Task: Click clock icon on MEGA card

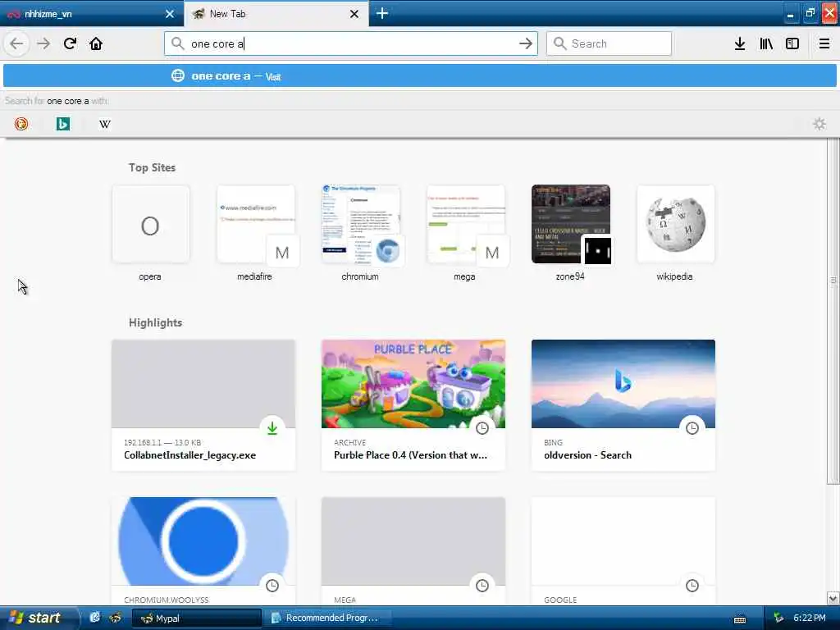Action: coord(482,586)
